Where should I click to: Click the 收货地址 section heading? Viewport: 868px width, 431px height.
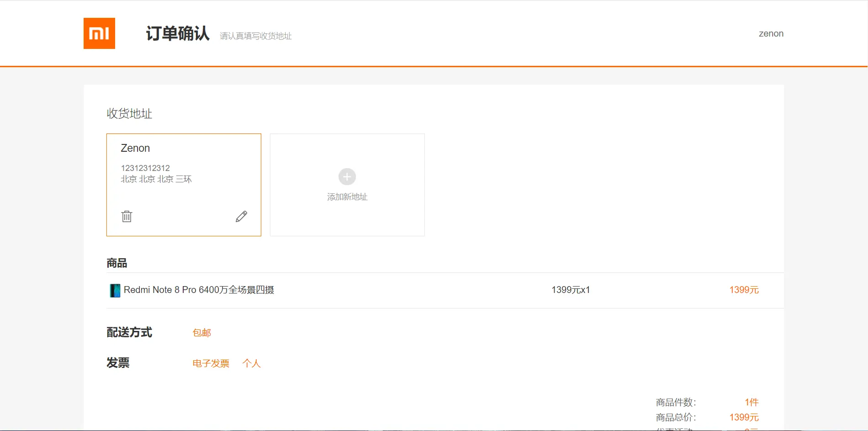click(x=129, y=113)
